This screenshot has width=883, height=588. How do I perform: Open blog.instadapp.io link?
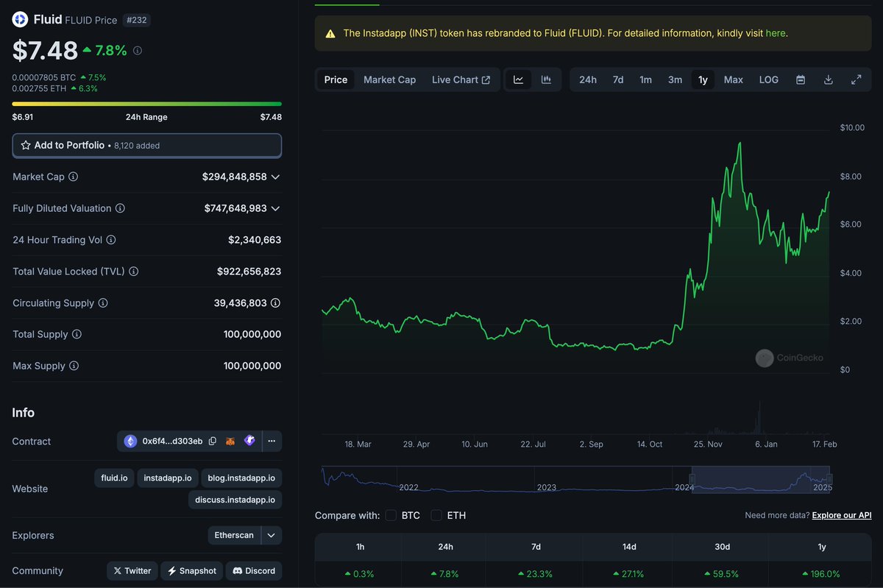click(x=241, y=478)
